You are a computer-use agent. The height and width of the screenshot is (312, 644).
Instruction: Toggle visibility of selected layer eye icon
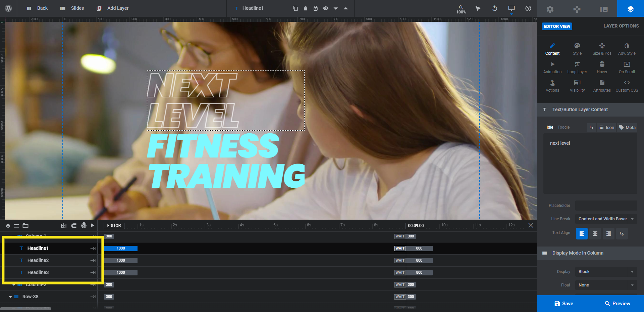coord(325,8)
